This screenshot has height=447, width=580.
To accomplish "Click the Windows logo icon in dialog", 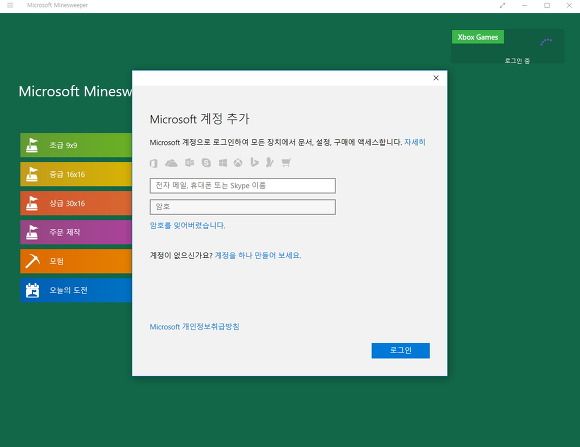I will [223, 163].
